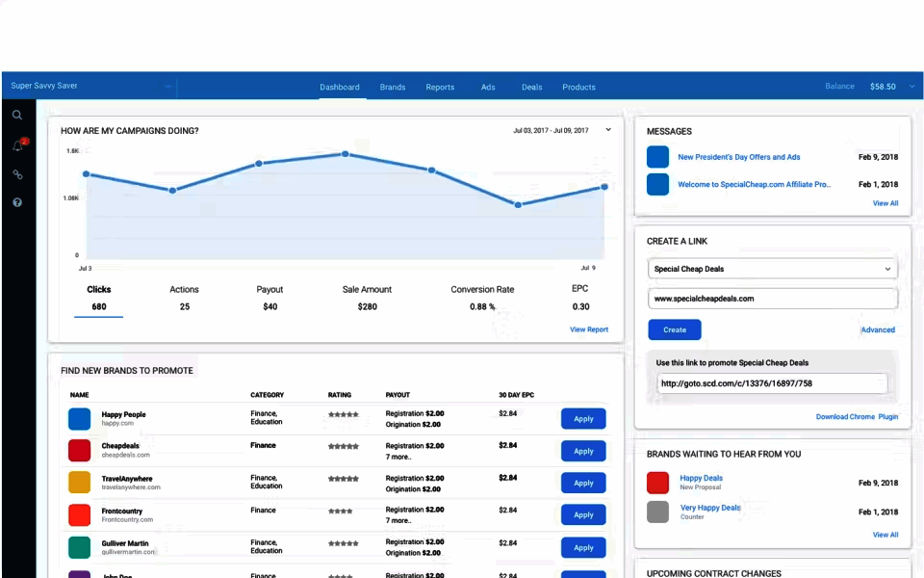Click the red Happy Deals proposal icon
Screen dimensions: 924x578
pos(657,483)
